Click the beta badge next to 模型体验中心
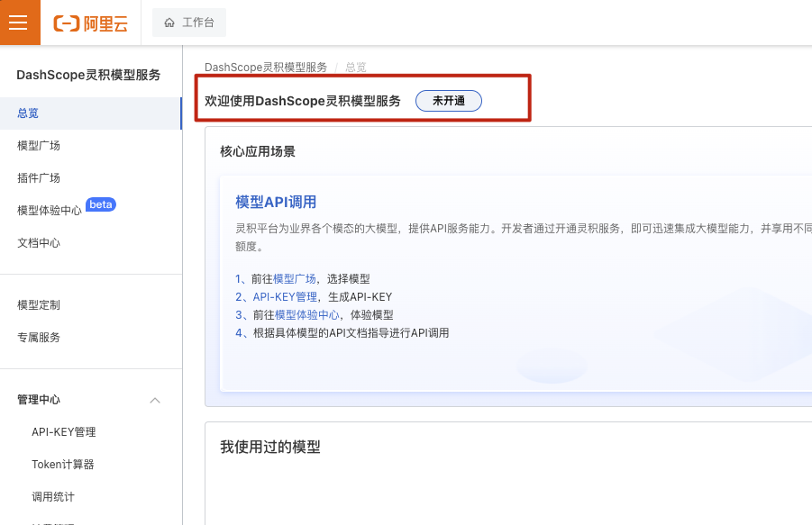 tap(100, 204)
